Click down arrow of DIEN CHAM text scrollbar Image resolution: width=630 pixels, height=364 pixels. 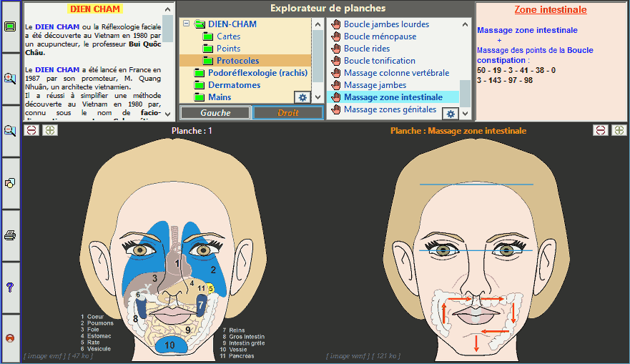click(167, 114)
